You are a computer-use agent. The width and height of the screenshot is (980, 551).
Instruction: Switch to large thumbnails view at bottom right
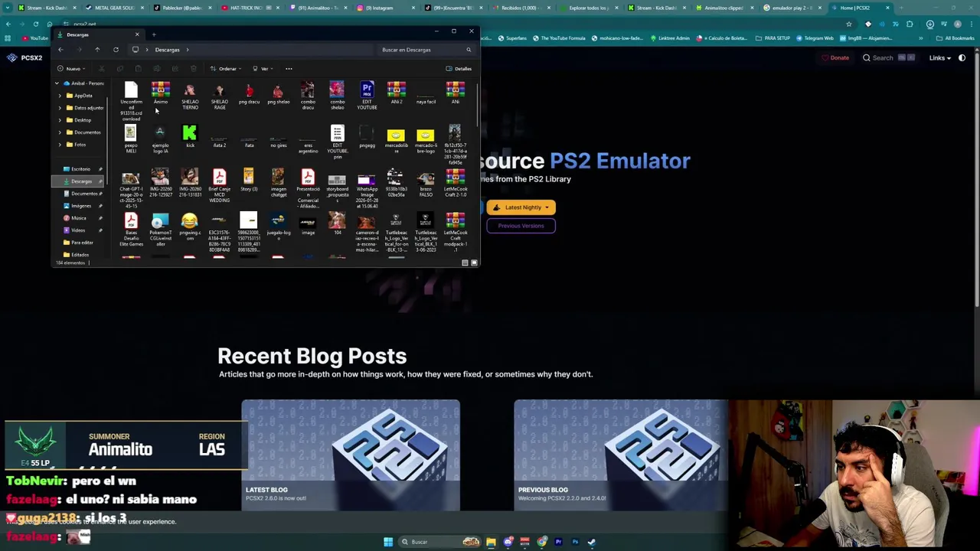point(474,262)
